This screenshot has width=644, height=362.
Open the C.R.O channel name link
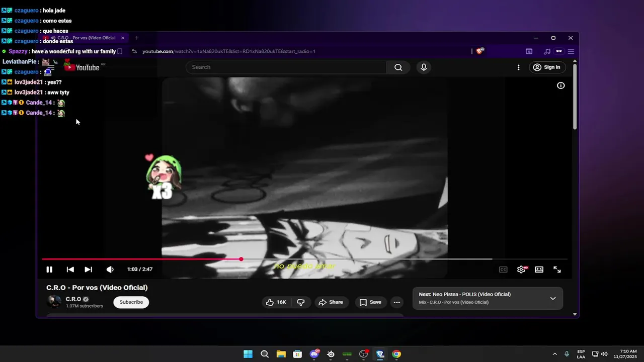coord(73,299)
